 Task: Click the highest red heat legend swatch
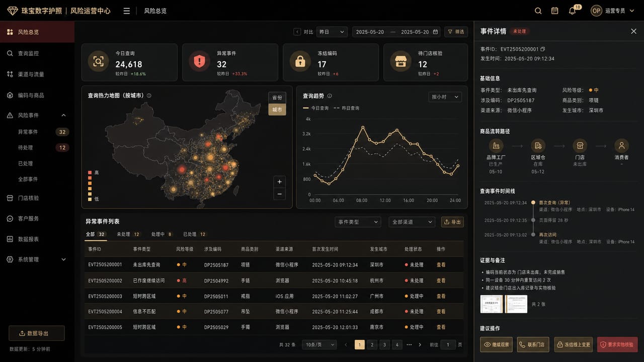coord(90,172)
